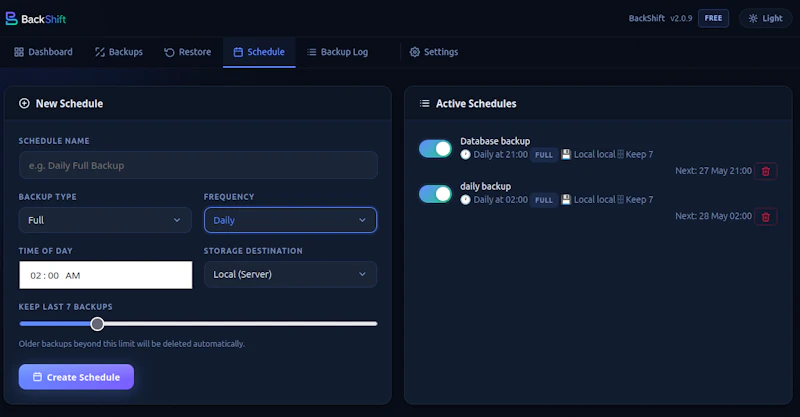
Task: Delete the Database backup schedule
Action: (x=766, y=171)
